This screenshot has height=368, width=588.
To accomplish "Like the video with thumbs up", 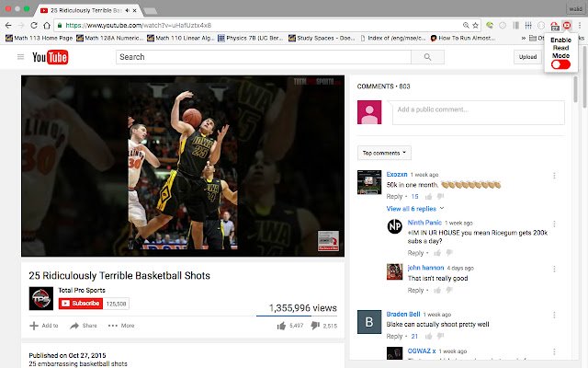I will click(281, 326).
